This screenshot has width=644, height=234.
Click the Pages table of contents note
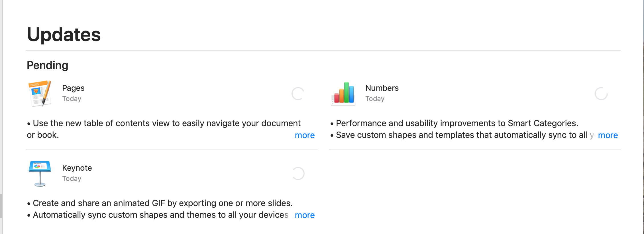point(167,123)
